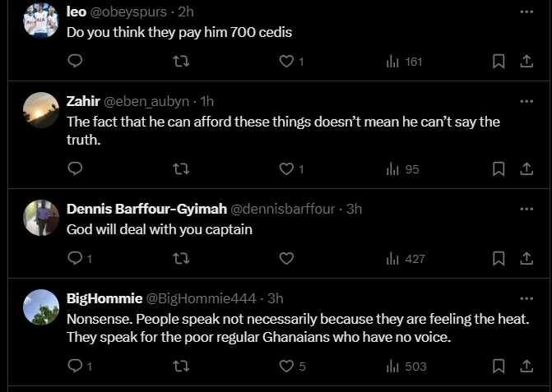Share Zahir's tweet
The image size is (552, 392).
[526, 168]
